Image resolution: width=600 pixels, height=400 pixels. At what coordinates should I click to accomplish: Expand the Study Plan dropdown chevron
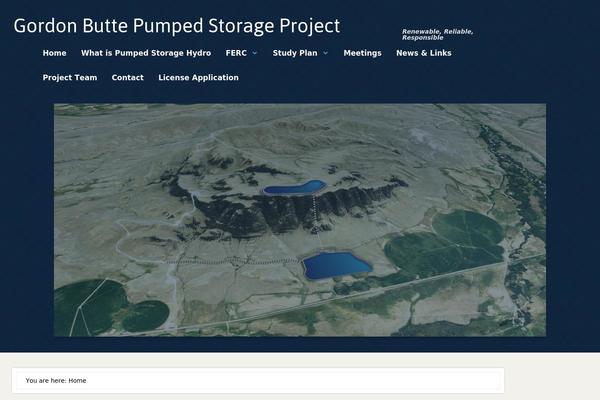pyautogui.click(x=325, y=53)
